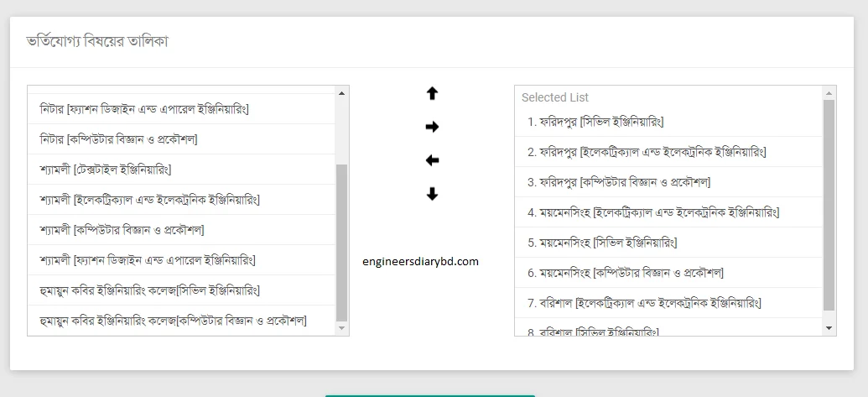Click the engineersdiarybd.com text

pos(421,261)
